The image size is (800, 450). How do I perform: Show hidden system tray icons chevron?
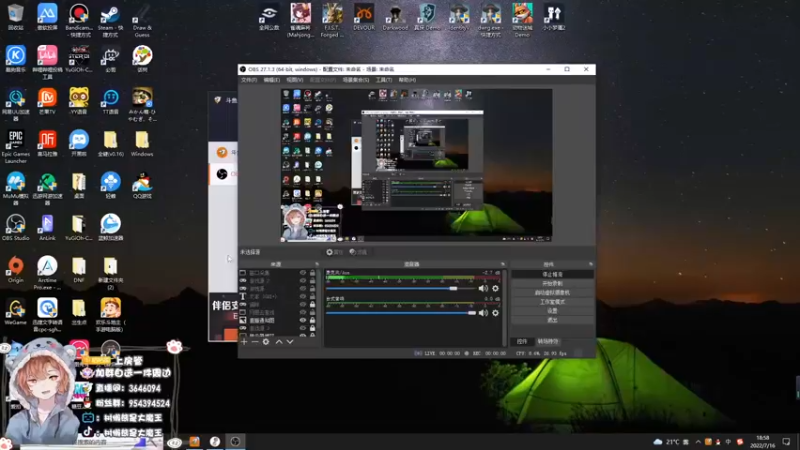698,442
